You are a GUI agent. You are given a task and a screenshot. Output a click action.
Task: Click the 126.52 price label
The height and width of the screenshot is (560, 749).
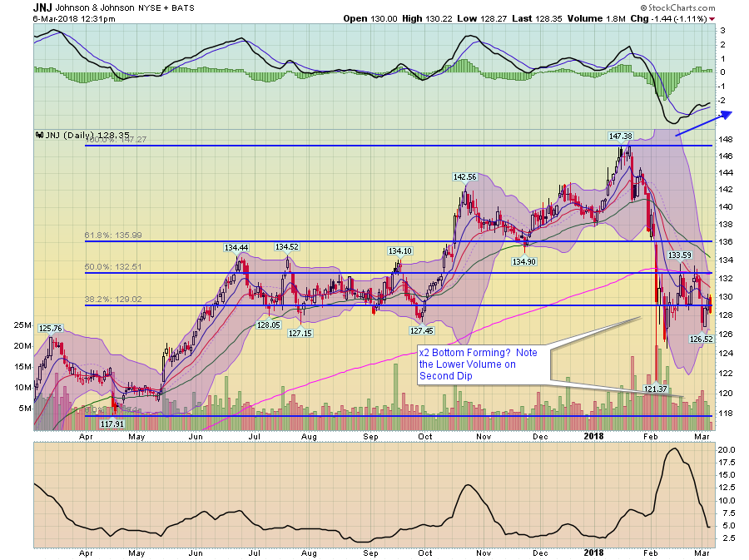pyautogui.click(x=702, y=339)
